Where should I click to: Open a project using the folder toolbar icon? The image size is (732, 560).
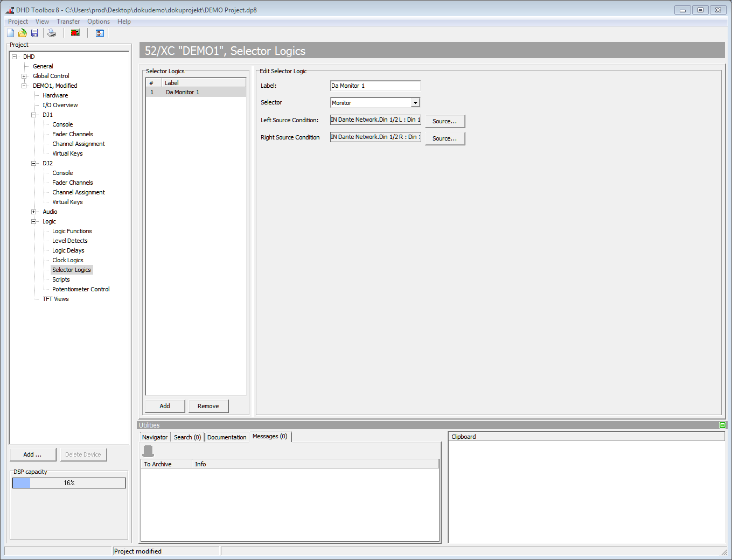(x=22, y=33)
